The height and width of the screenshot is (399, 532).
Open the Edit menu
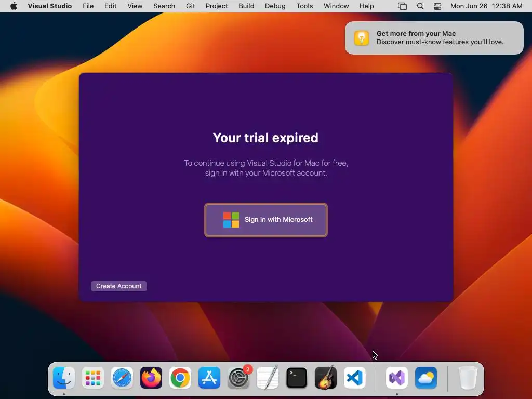110,6
